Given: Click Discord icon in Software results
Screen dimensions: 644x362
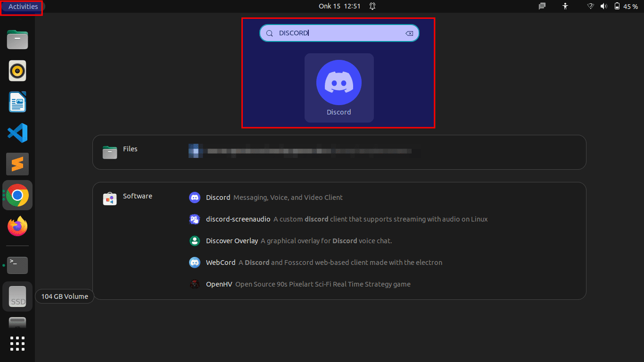Looking at the screenshot, I should tap(195, 197).
